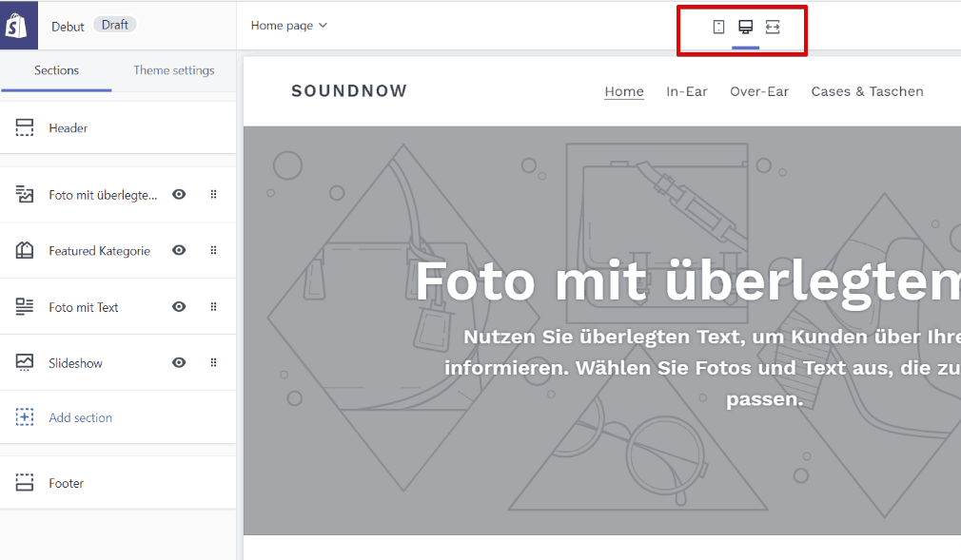
Task: Click the Featured Kategorie collection icon
Action: [x=25, y=250]
